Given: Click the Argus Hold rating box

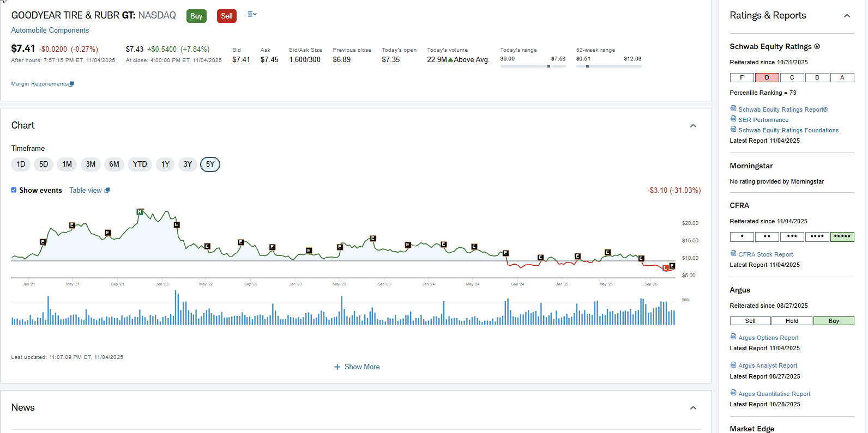Looking at the screenshot, I should pos(792,321).
